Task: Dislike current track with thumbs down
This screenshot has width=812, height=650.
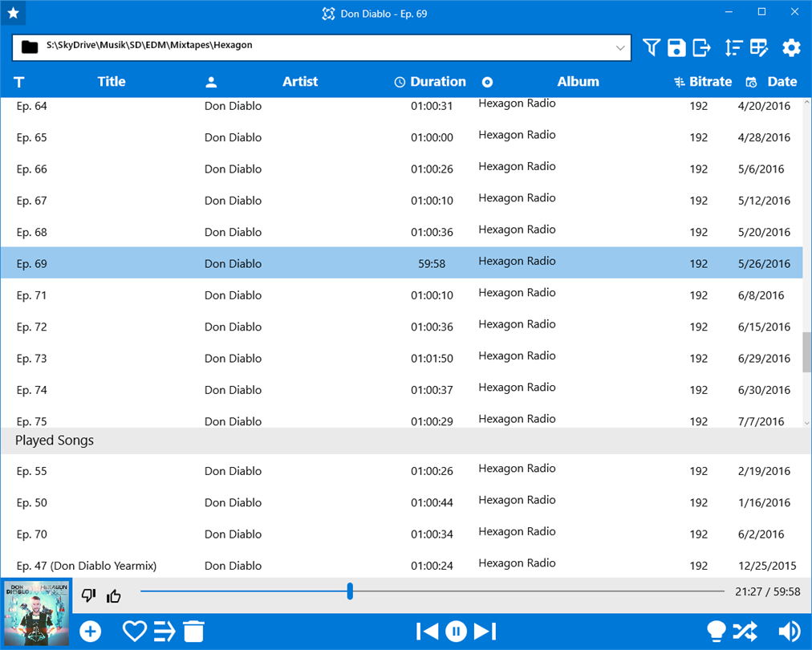Action: click(88, 595)
